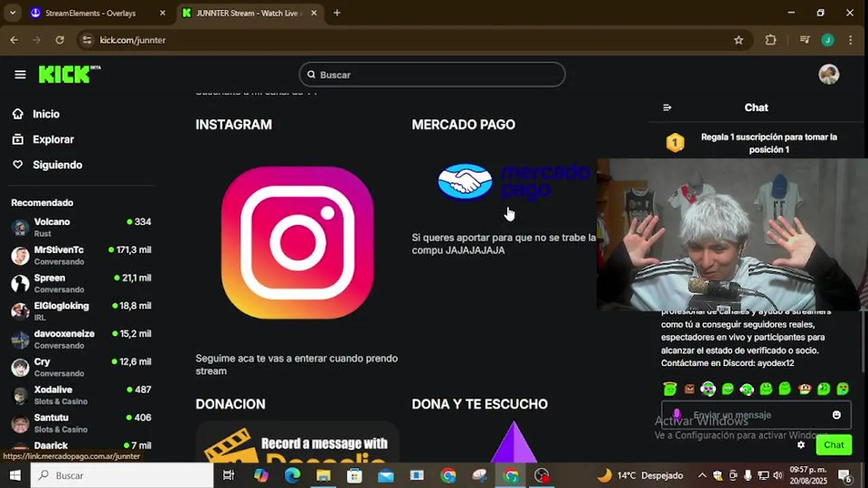Screen dimensions: 868x488
Task: Go back in browser history
Action: [14, 40]
